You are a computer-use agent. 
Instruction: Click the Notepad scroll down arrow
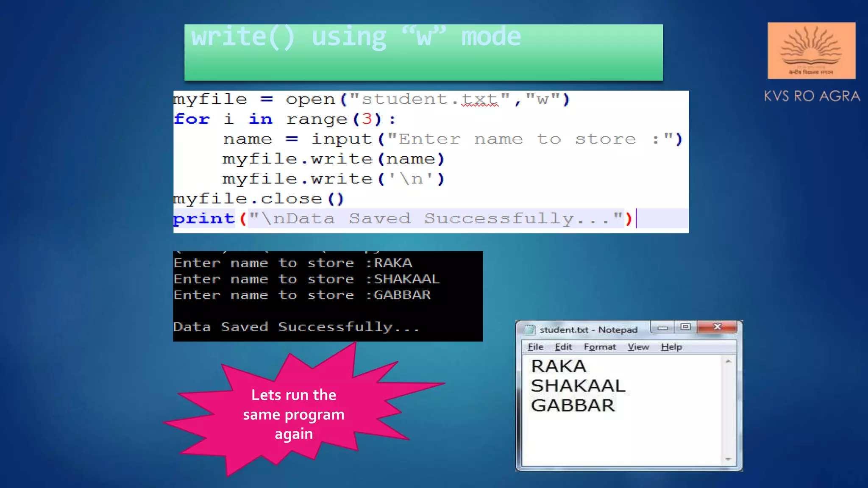pyautogui.click(x=728, y=459)
